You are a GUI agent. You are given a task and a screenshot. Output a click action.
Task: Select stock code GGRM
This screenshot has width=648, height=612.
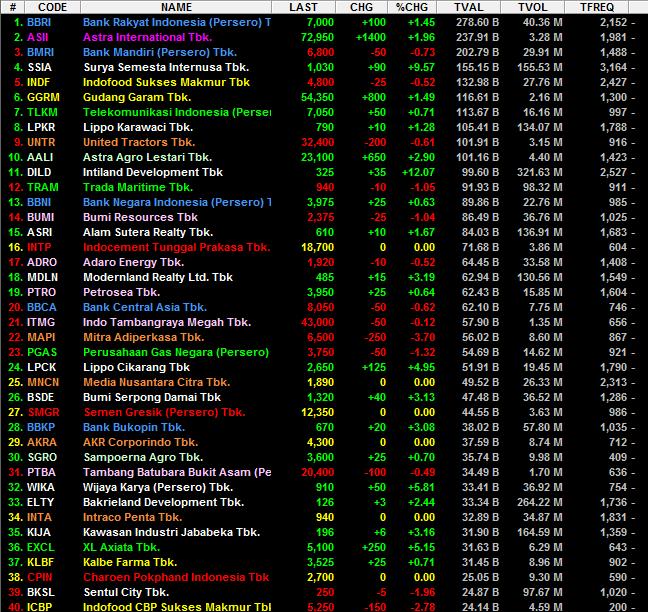43,98
